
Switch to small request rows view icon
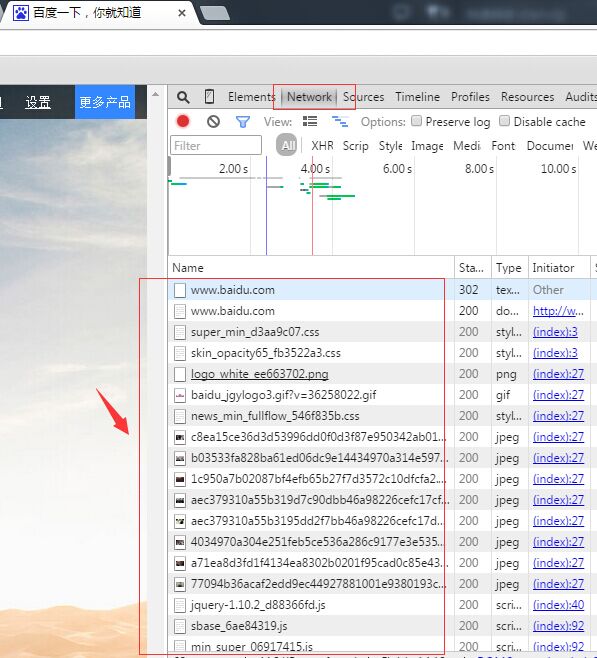point(340,122)
